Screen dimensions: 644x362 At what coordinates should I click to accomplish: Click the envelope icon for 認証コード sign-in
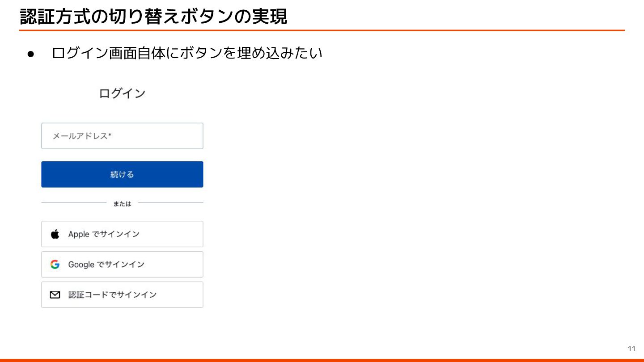(55, 295)
